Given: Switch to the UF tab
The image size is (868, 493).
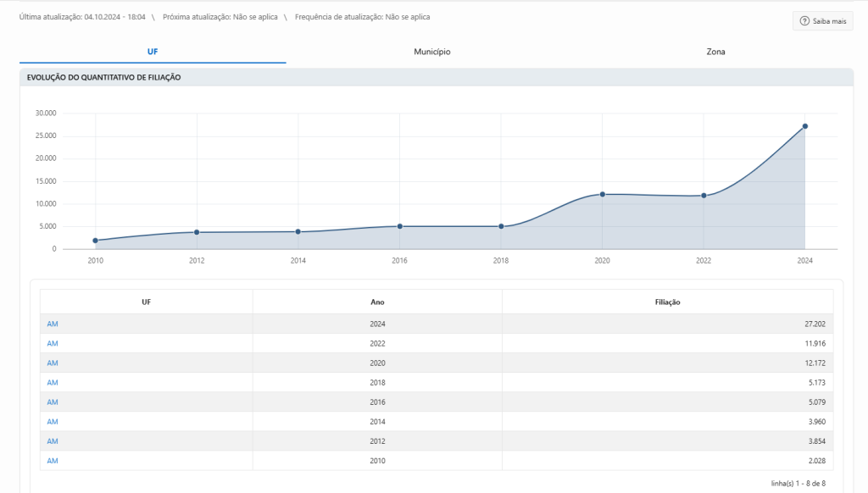Looking at the screenshot, I should (153, 52).
